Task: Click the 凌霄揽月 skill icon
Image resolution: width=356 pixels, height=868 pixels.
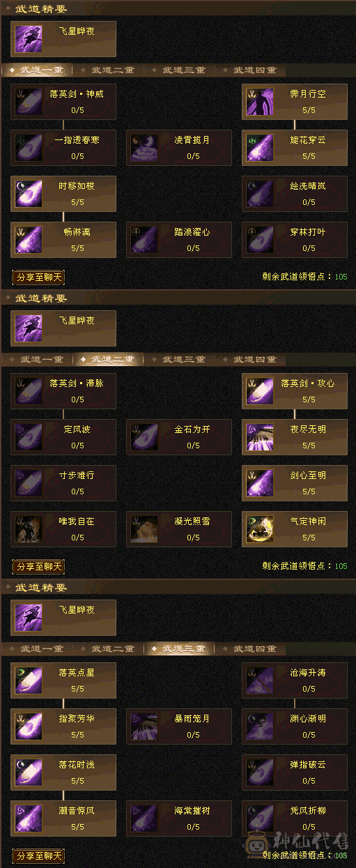Action: tap(144, 148)
